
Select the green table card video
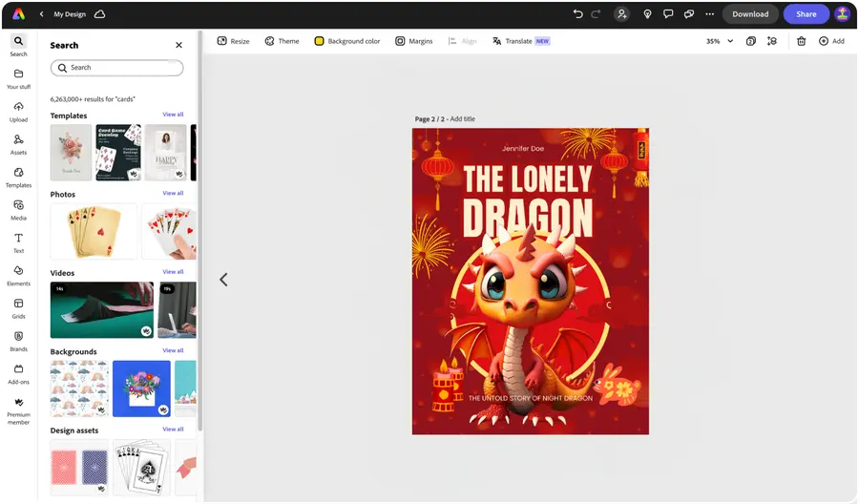(x=102, y=310)
